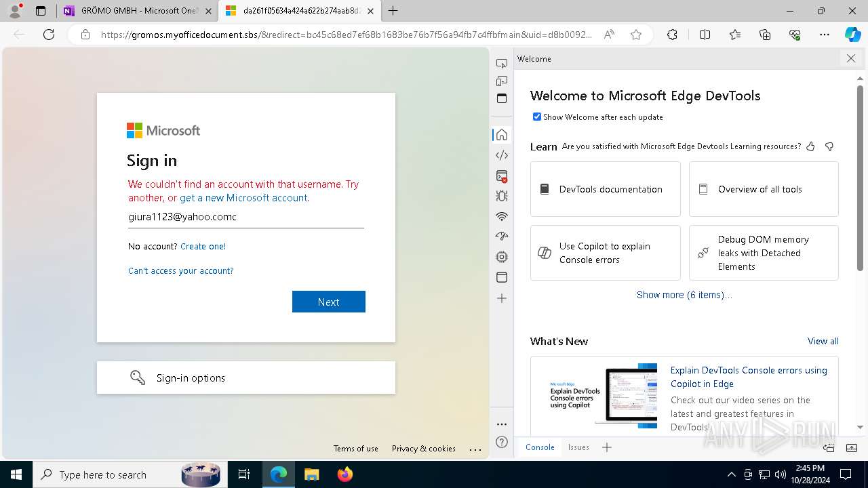Open the Network wifi icon
The height and width of the screenshot is (488, 868).
[502, 217]
